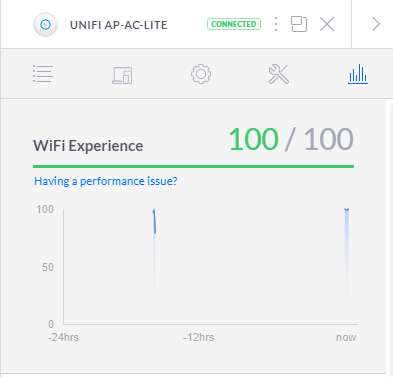
Task: Open the Clients devices tab icon
Action: (x=122, y=75)
